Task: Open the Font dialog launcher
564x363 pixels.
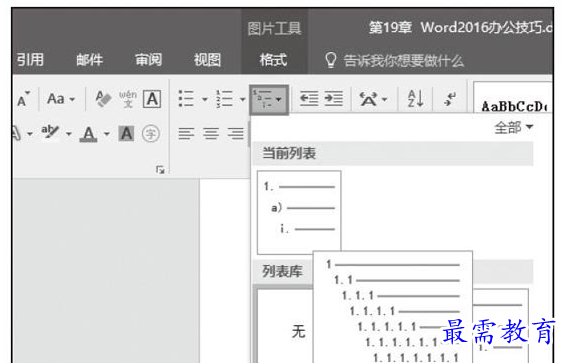Action: coord(160,169)
